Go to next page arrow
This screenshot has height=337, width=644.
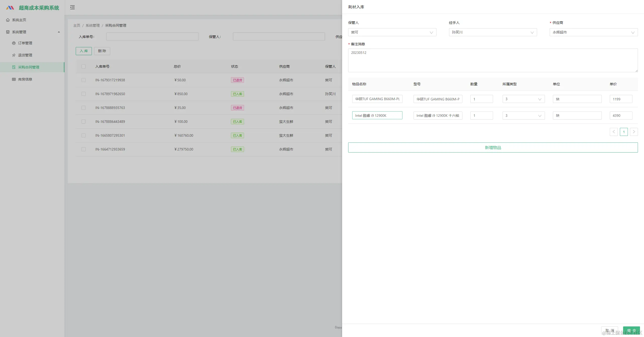(634, 132)
